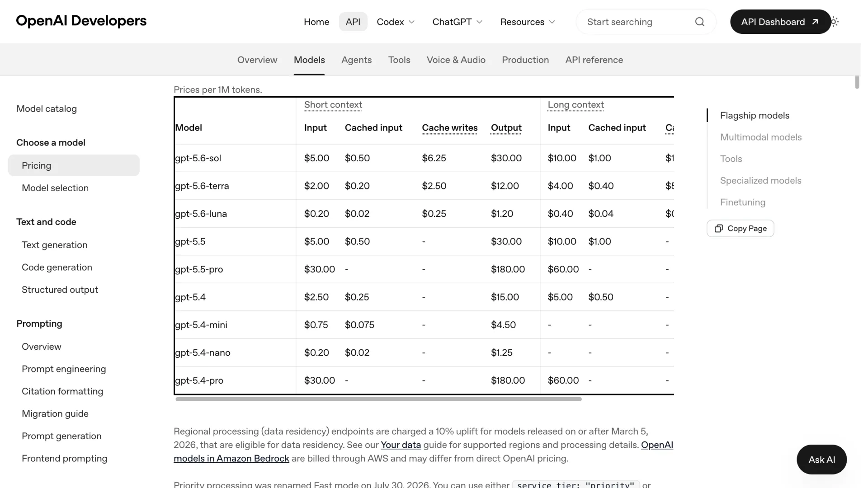The height and width of the screenshot is (488, 868).
Task: Open the Resources dropdown
Action: pyautogui.click(x=527, y=22)
